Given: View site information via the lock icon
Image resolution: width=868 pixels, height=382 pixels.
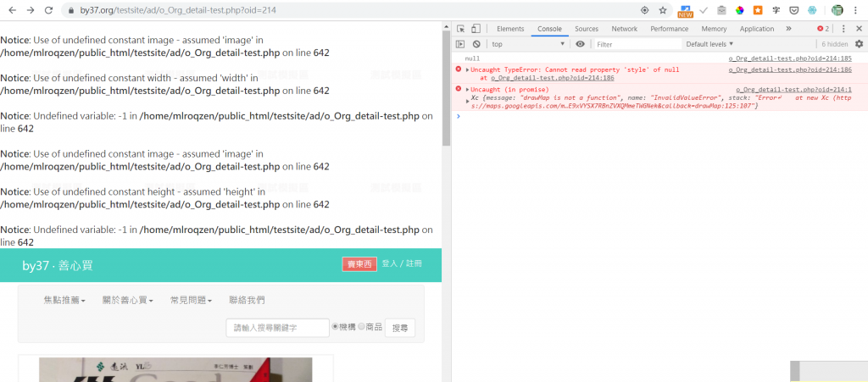Looking at the screenshot, I should [x=70, y=10].
